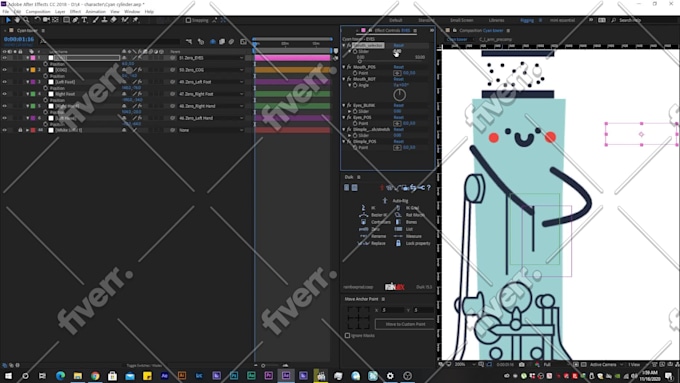Click Duik Measure tool
Viewport: 680px width, 383px height.
click(x=398, y=236)
